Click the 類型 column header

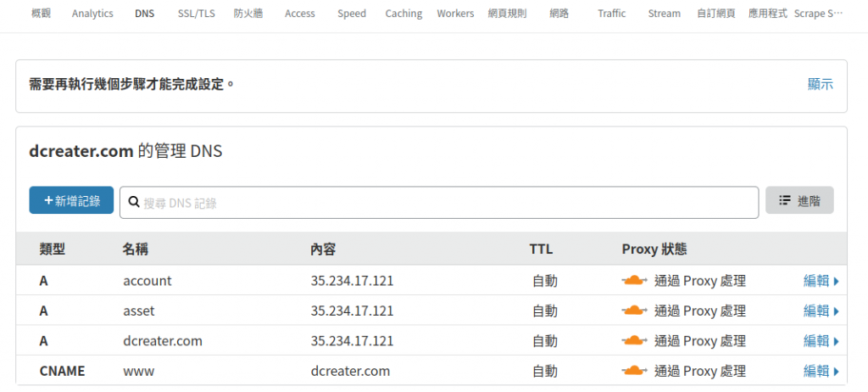(x=53, y=249)
